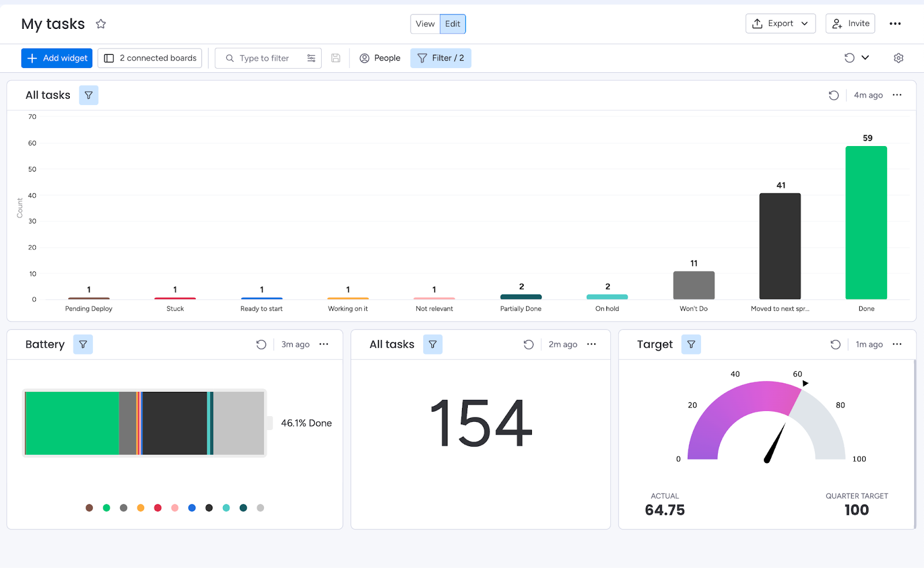Screen dimensions: 924x568
Task: Click the Add widget button
Action: click(x=57, y=58)
